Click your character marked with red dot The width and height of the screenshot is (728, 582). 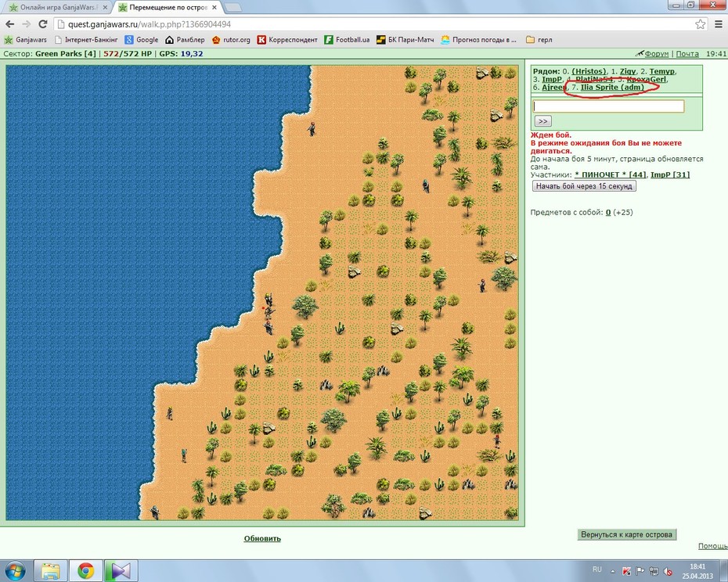tap(268, 312)
